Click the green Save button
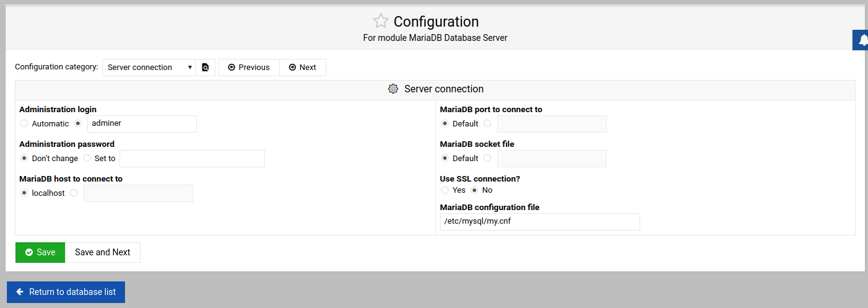Viewport: 868px width, 308px height. [x=40, y=252]
